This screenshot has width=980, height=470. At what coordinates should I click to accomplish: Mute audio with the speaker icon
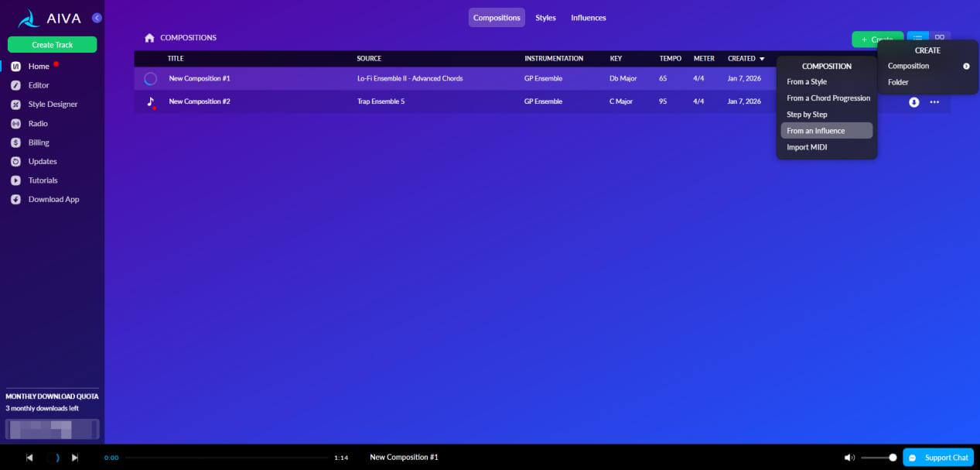coord(849,458)
